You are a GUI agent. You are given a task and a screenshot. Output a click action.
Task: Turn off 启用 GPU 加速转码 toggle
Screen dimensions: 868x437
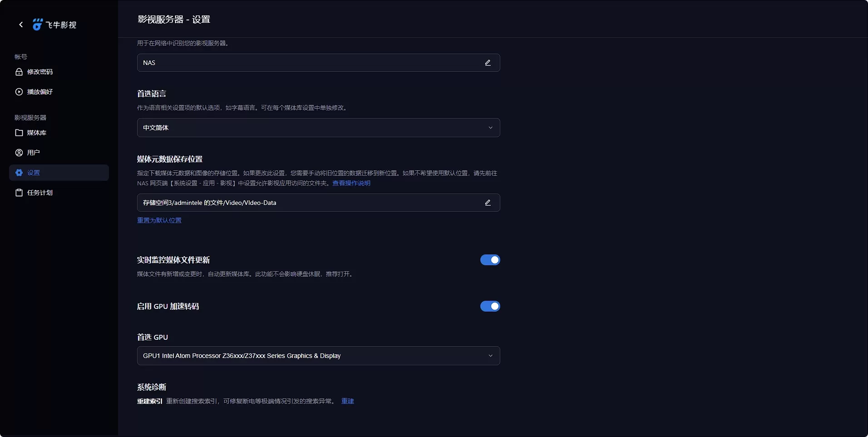point(490,306)
